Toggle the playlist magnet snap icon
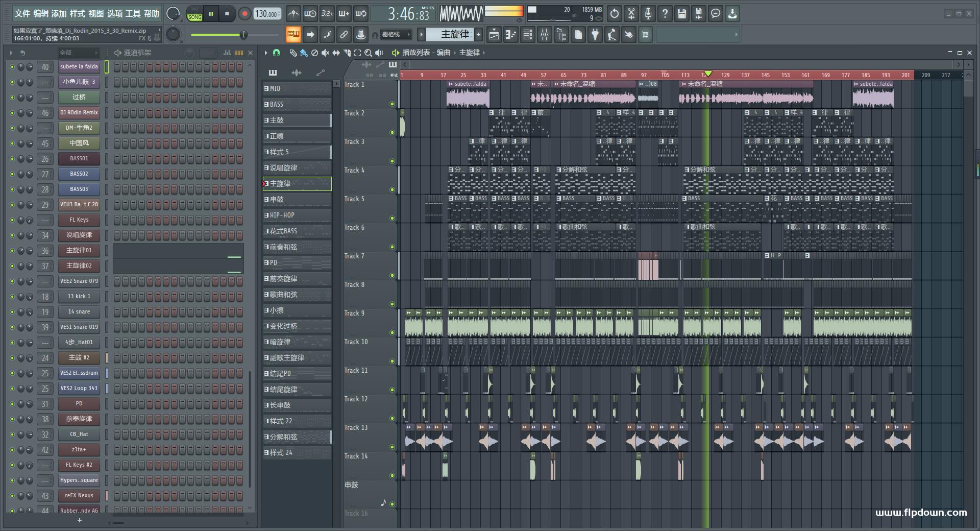The height and width of the screenshot is (531, 980). [x=276, y=53]
